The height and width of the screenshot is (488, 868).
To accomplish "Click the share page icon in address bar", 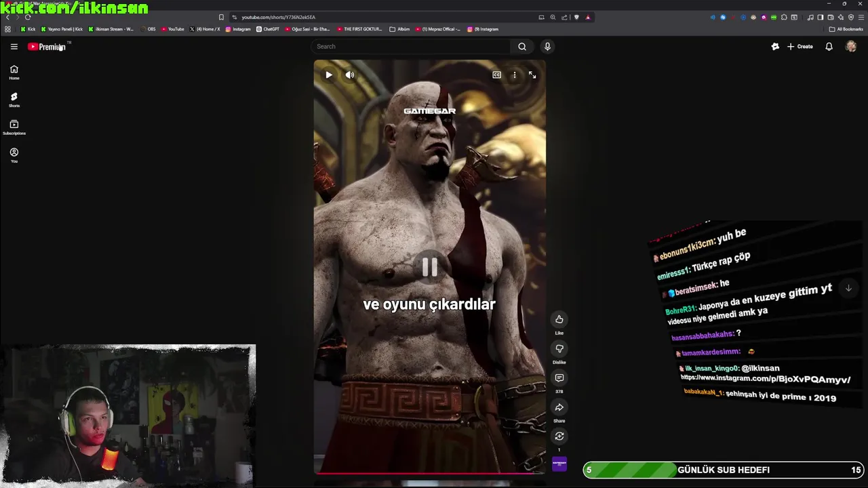I will 564,17.
